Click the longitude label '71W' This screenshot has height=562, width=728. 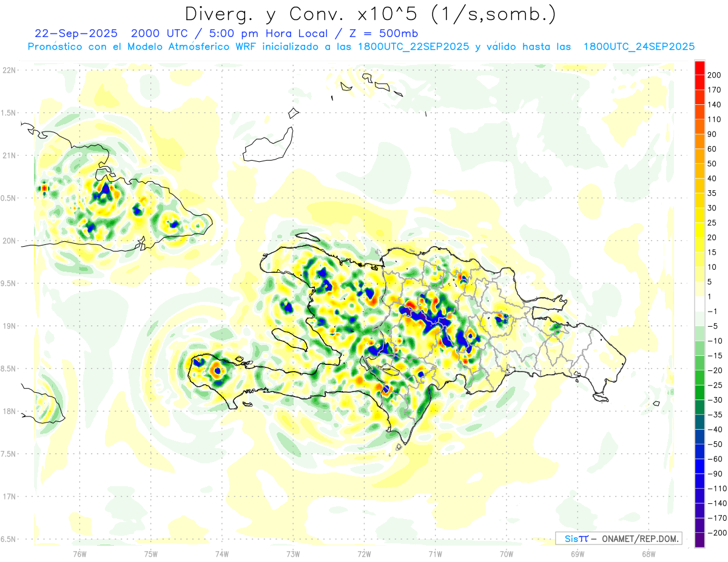click(435, 554)
